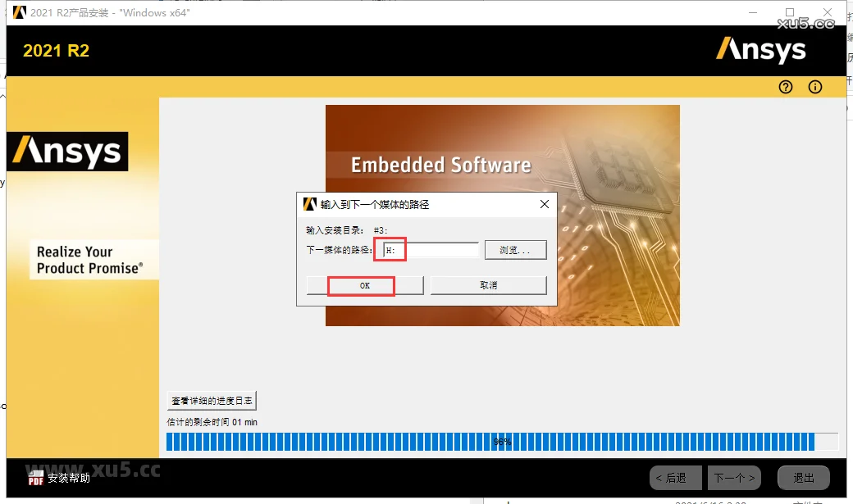Click the 下一个 Next button
The height and width of the screenshot is (504, 853).
[733, 477]
